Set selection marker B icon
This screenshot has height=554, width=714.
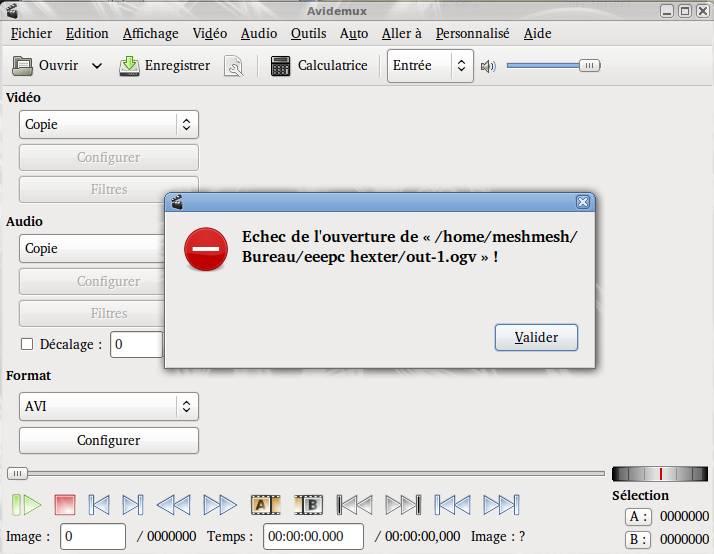308,505
